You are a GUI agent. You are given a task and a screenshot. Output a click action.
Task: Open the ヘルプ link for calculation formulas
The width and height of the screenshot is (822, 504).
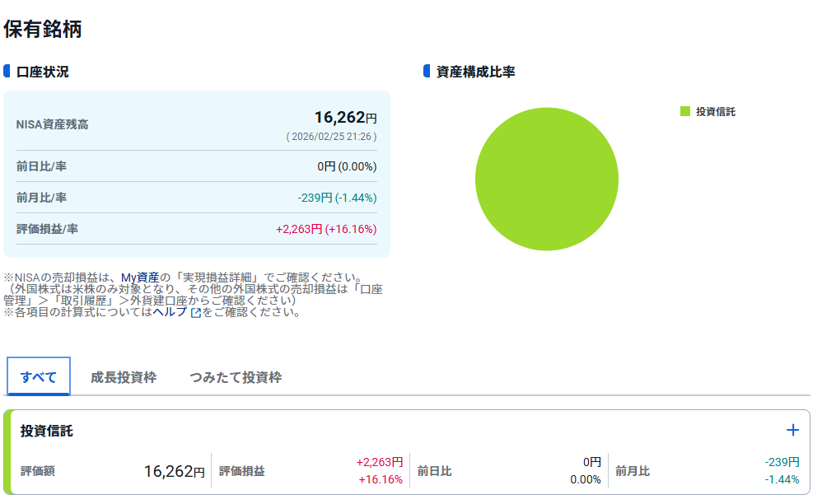click(x=170, y=312)
